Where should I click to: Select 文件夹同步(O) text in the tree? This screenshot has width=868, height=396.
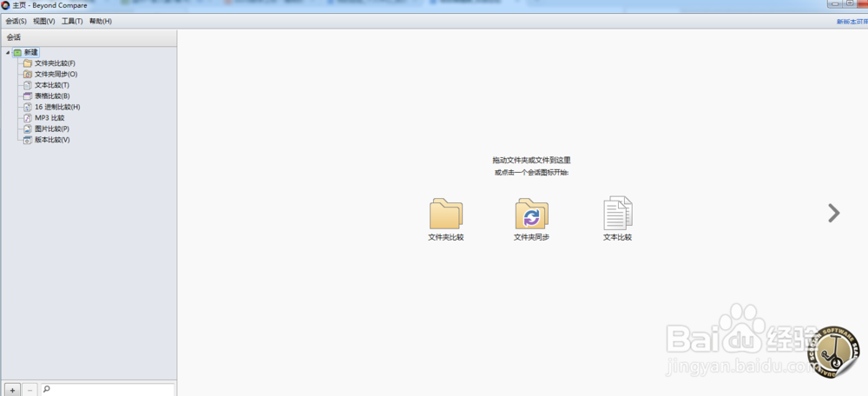[56, 74]
